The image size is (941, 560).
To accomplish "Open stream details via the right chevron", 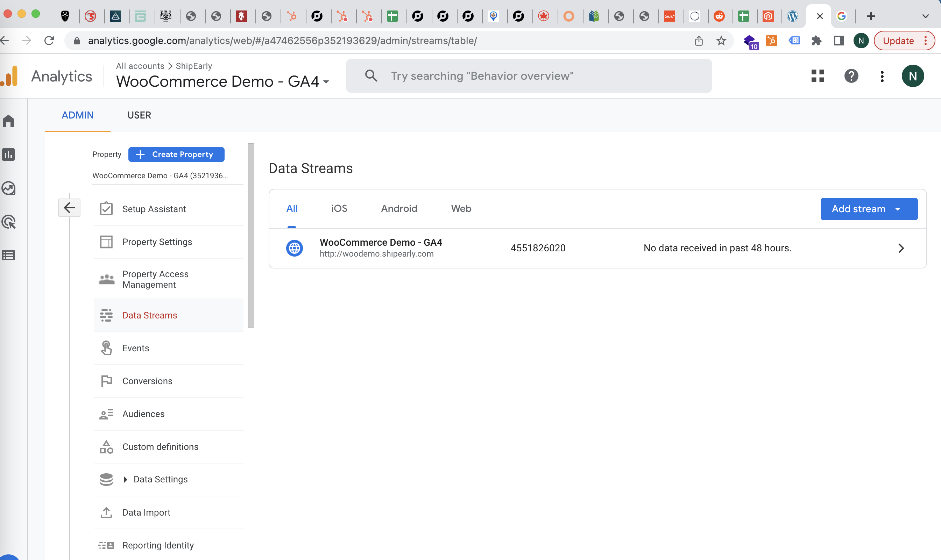I will coord(901,248).
